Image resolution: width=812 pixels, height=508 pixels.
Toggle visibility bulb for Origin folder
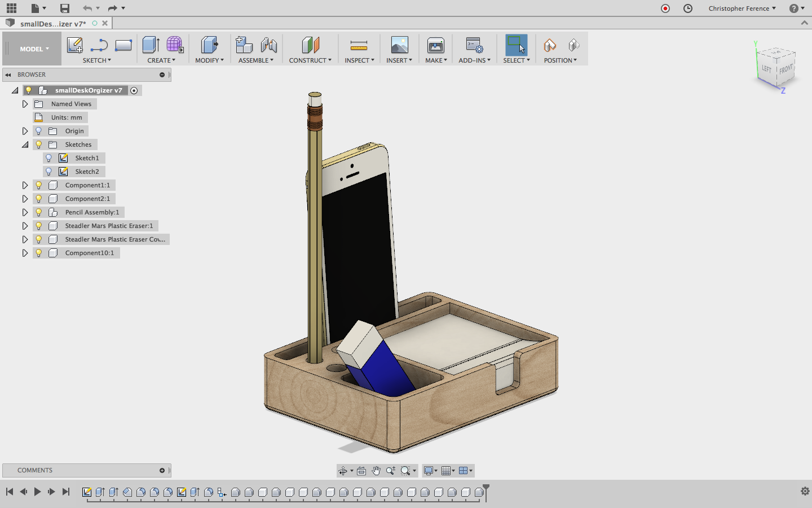pos(39,131)
